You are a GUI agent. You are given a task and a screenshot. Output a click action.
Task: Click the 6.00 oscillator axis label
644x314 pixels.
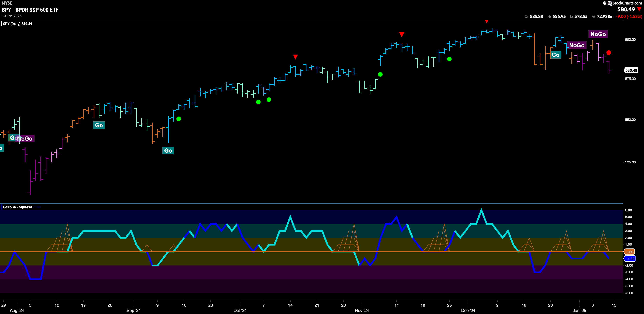628,210
